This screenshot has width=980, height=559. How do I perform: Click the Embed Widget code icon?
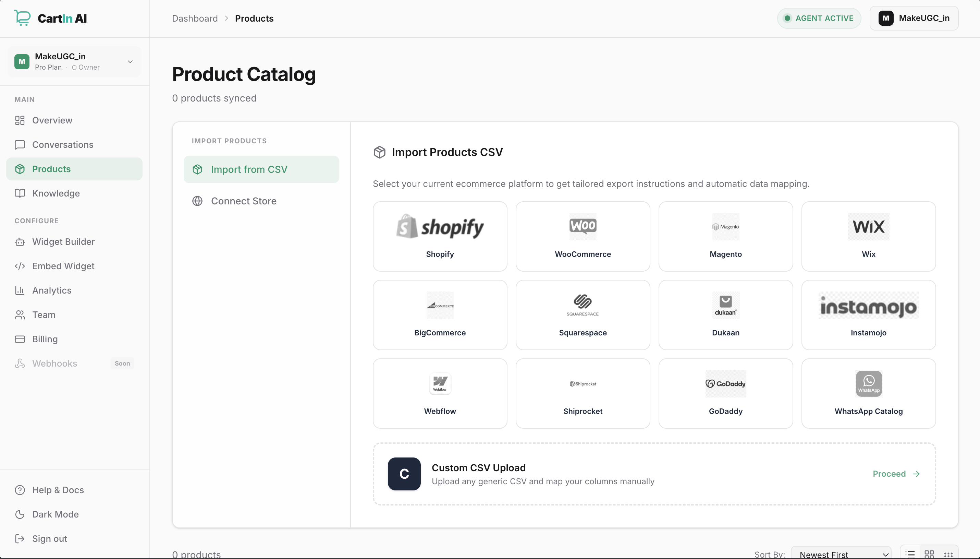[20, 266]
